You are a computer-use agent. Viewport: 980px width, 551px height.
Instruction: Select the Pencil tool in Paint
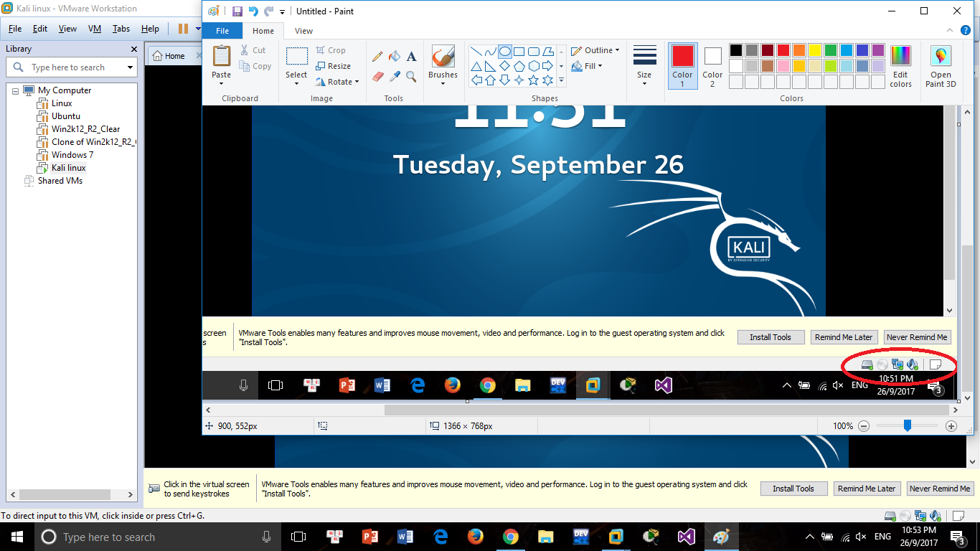coord(377,56)
